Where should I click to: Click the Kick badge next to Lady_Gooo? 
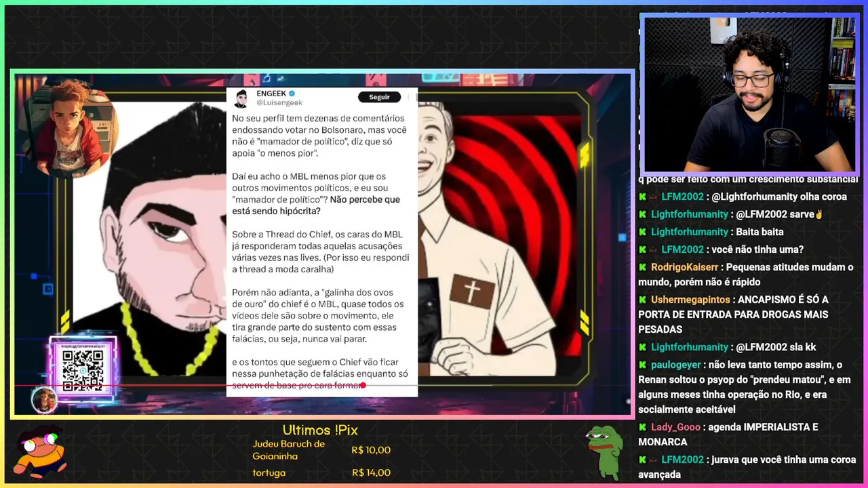click(642, 427)
